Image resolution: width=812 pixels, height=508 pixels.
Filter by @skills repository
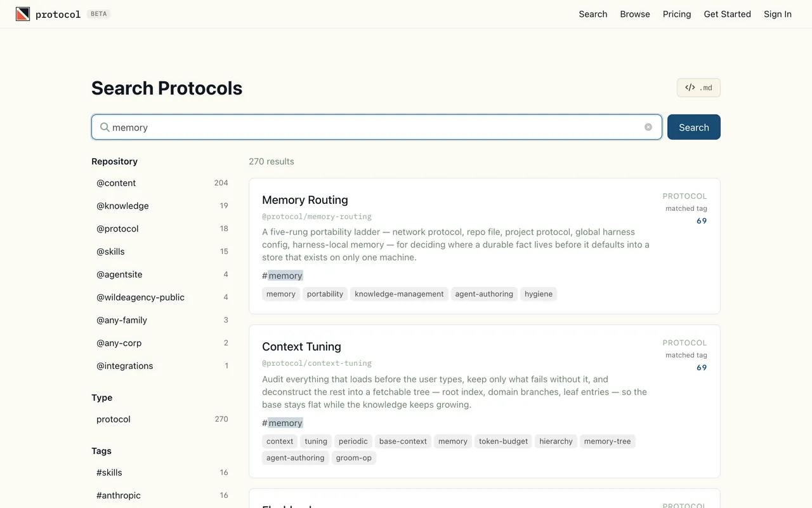pos(162,251)
